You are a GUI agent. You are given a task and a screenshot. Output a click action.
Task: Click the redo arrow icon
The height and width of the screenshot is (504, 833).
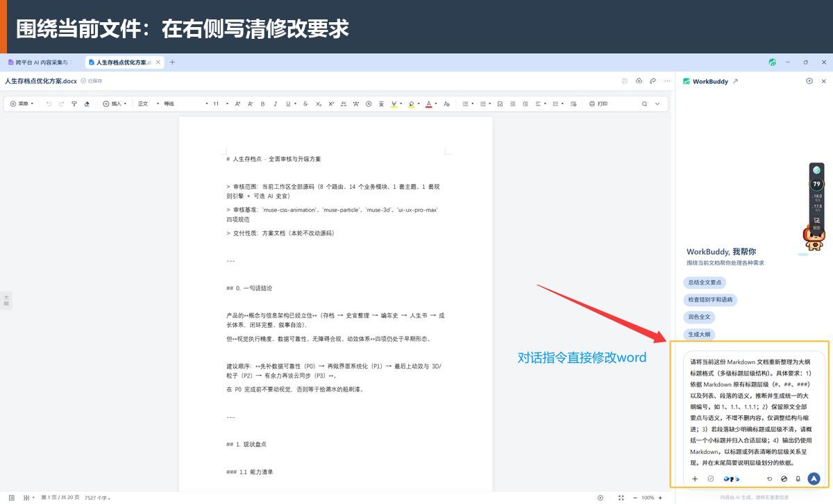click(61, 104)
